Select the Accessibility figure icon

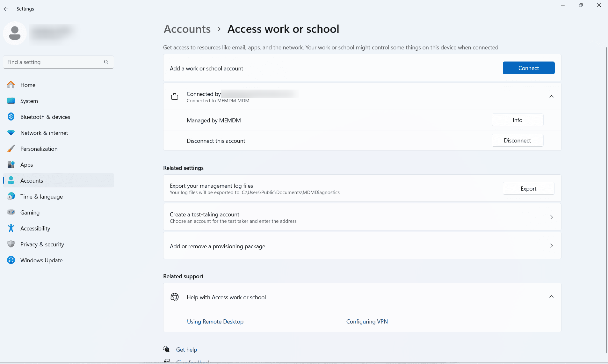point(11,228)
